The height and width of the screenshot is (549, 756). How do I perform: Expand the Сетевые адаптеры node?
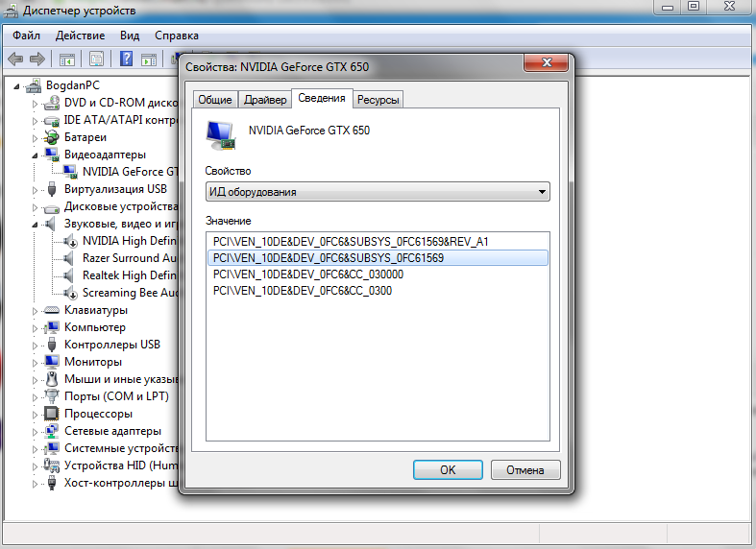[x=35, y=432]
